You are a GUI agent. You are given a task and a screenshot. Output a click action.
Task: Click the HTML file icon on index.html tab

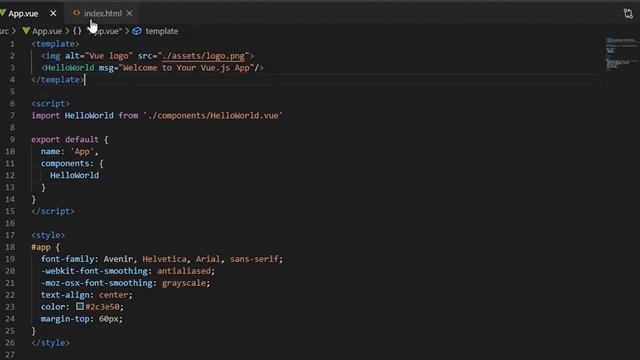(x=76, y=13)
